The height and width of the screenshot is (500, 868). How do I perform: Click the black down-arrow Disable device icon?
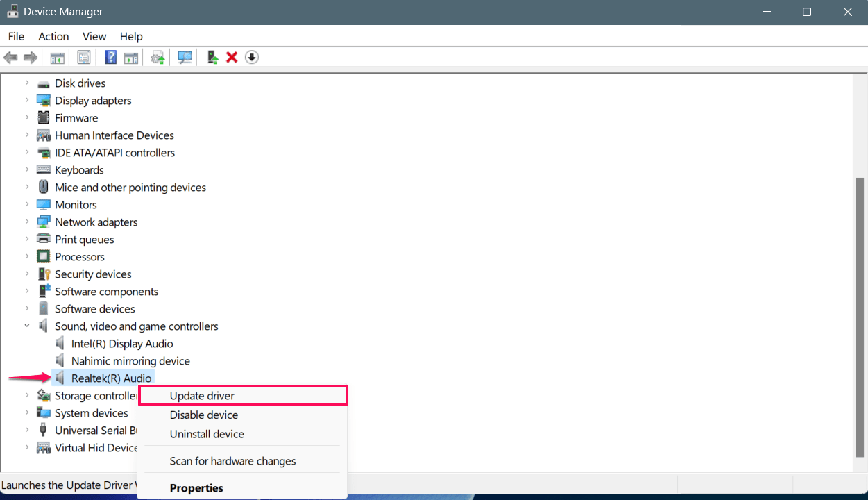pos(252,57)
